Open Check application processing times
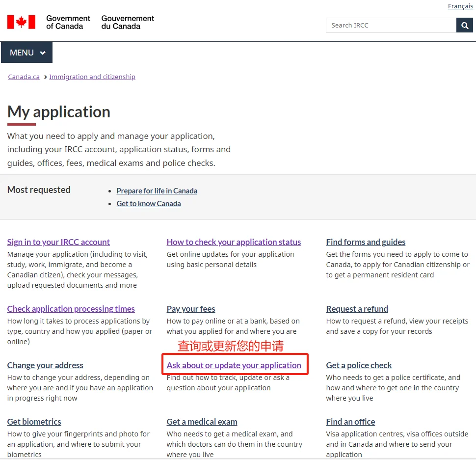476x460 pixels. point(71,308)
